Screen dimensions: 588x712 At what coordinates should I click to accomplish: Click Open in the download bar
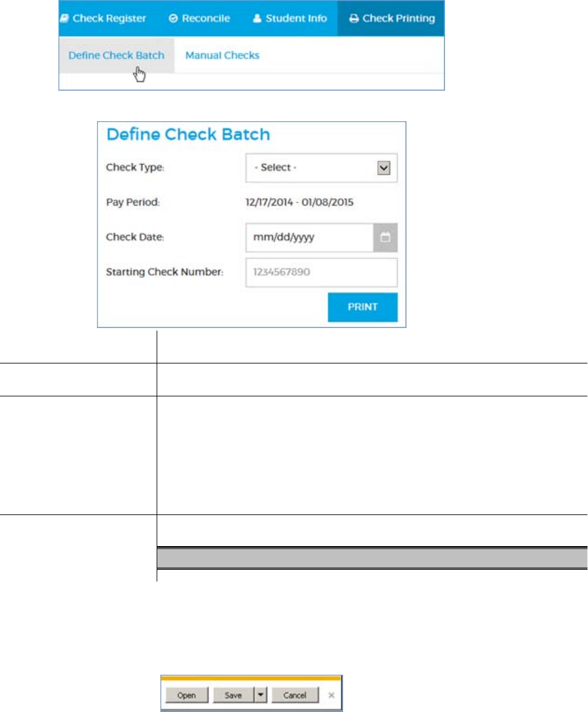coord(186,695)
